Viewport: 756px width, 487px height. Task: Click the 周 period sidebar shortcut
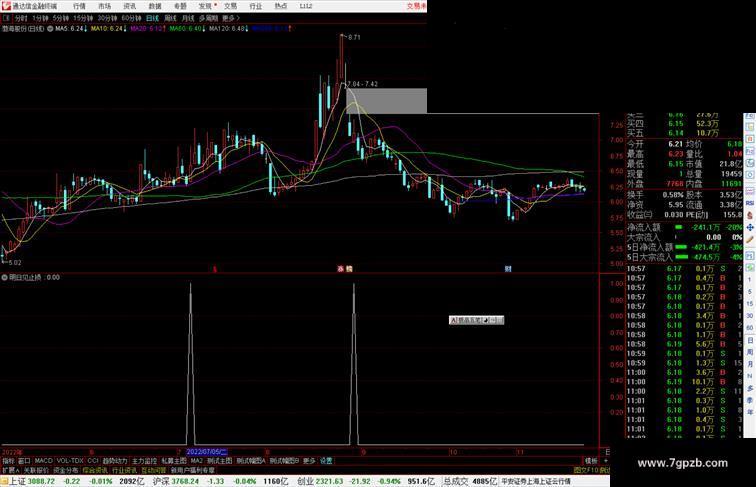[x=750, y=352]
